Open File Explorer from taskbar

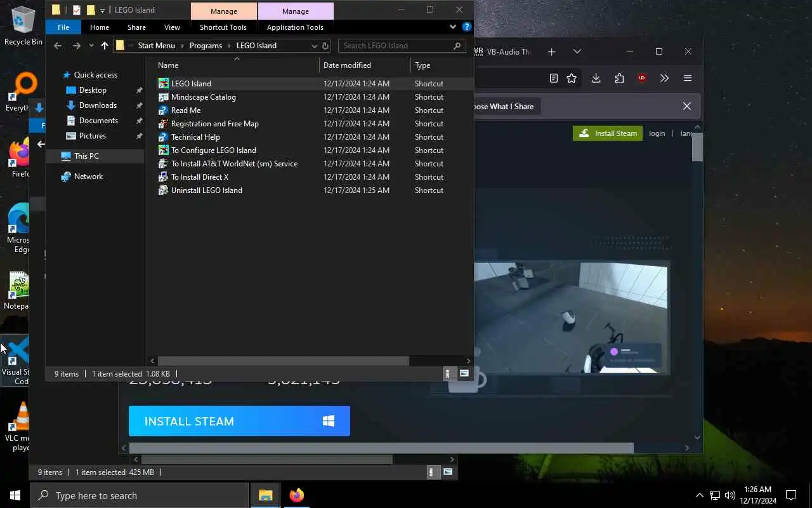pos(265,495)
